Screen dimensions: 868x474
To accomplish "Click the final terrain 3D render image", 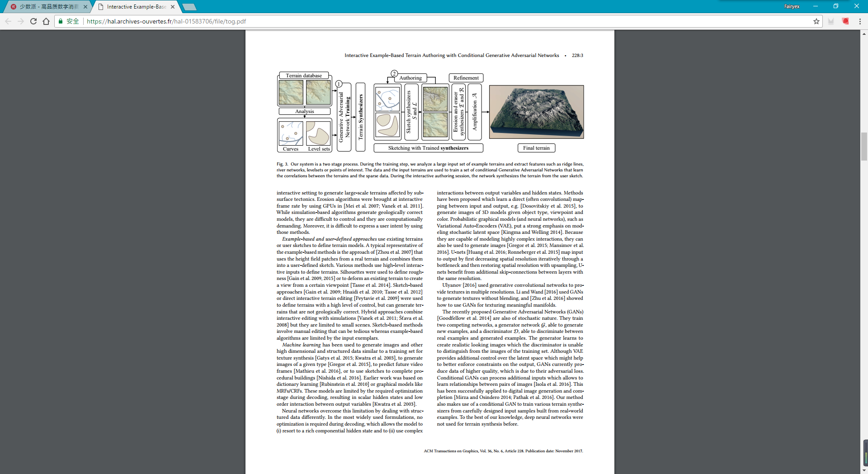I will (x=536, y=112).
